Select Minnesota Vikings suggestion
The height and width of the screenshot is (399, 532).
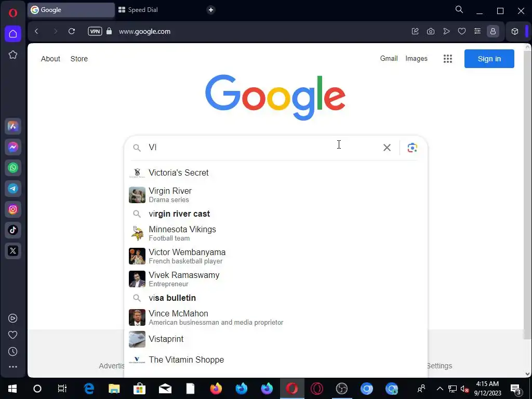pos(276,233)
